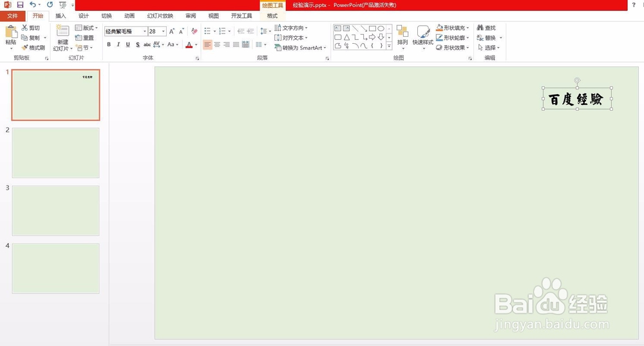Image resolution: width=644 pixels, height=346 pixels.
Task: Open Convert to SmartArt dropdown
Action: click(300, 48)
